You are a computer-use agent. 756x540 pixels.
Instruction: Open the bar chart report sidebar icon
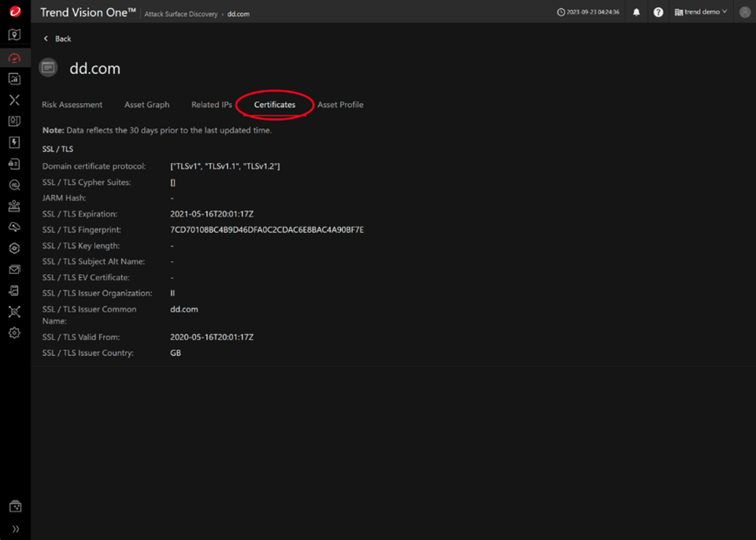pos(14,79)
